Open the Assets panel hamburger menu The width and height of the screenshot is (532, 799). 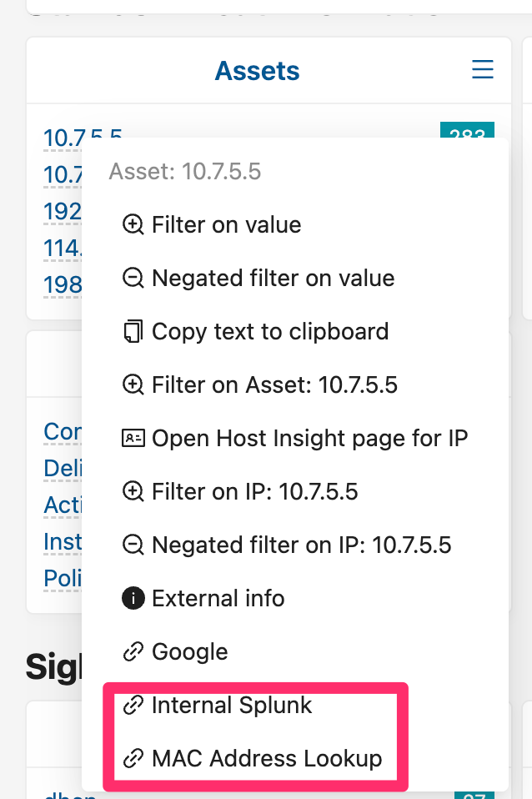coord(483,70)
